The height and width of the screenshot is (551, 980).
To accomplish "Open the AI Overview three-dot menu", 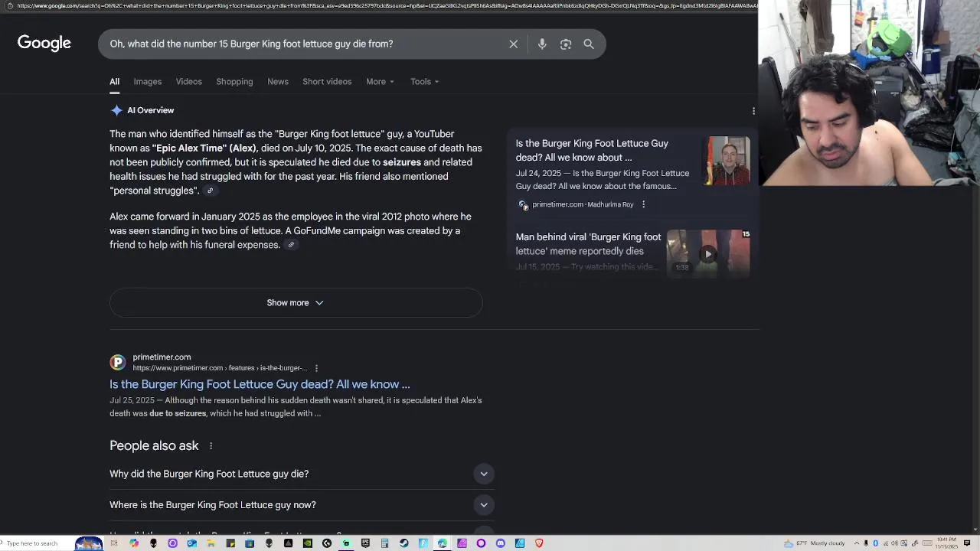I will point(753,111).
